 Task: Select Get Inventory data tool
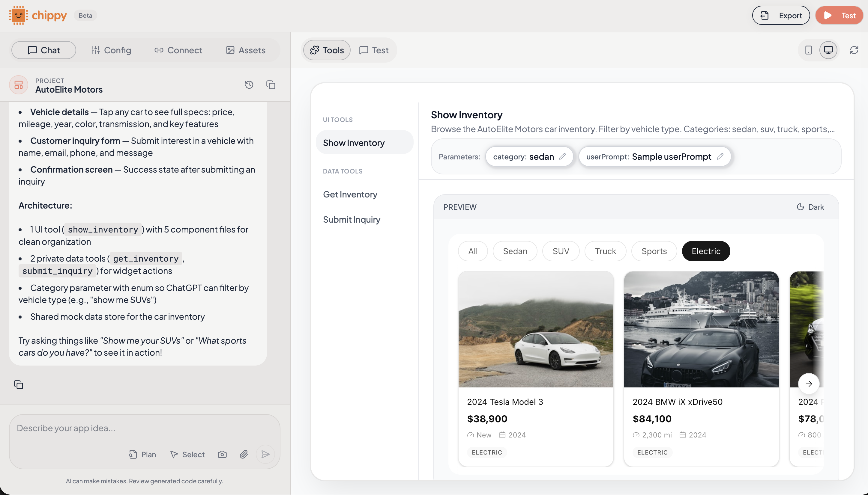tap(364, 194)
